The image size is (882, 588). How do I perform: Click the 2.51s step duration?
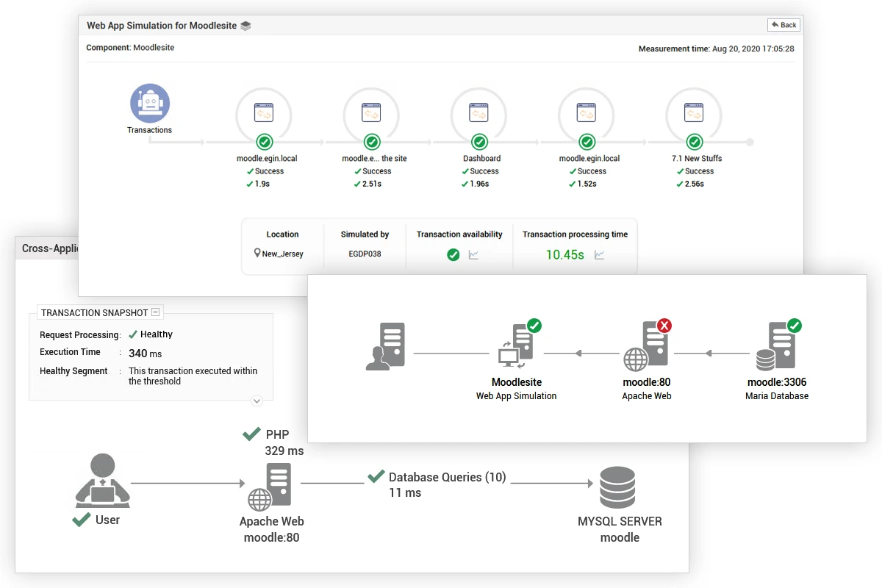372,184
